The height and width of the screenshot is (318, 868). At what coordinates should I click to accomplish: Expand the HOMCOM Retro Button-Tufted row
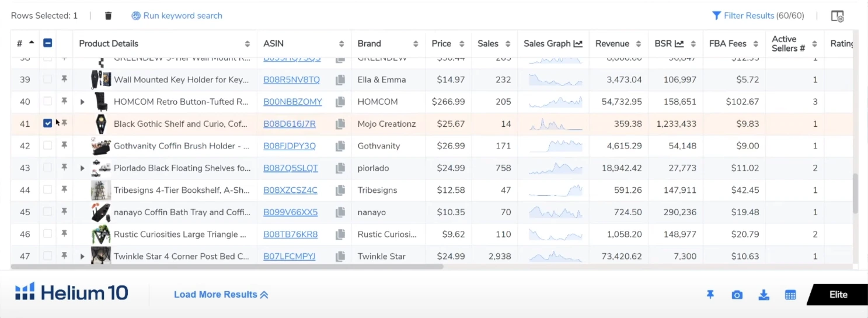click(x=82, y=102)
